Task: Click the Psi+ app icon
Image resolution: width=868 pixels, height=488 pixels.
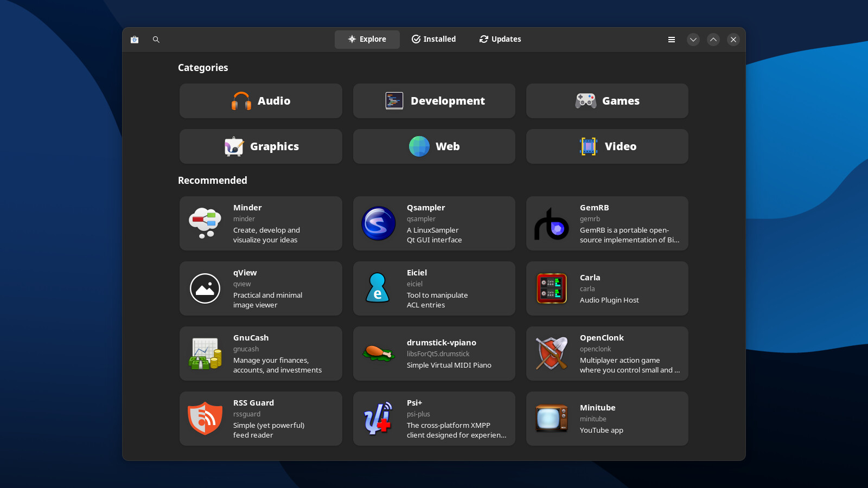Action: click(x=379, y=419)
